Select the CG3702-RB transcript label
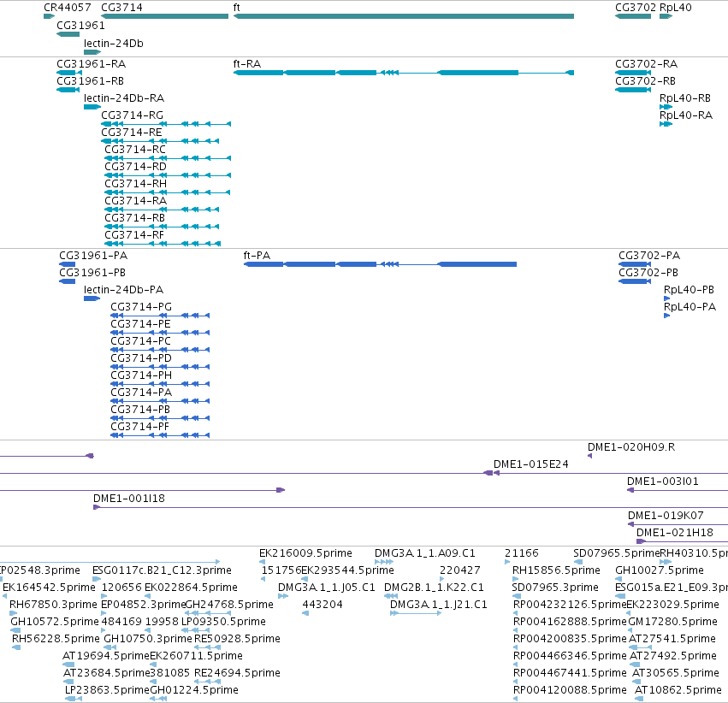The image size is (728, 703). [x=645, y=81]
